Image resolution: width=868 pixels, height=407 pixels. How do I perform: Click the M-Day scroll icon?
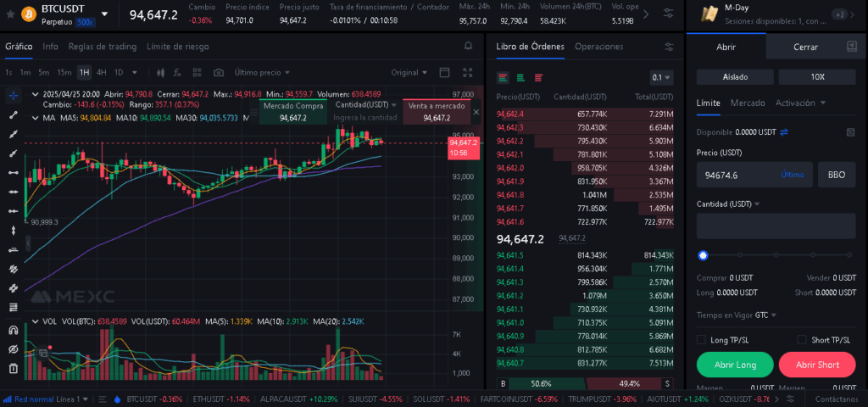pyautogui.click(x=709, y=14)
